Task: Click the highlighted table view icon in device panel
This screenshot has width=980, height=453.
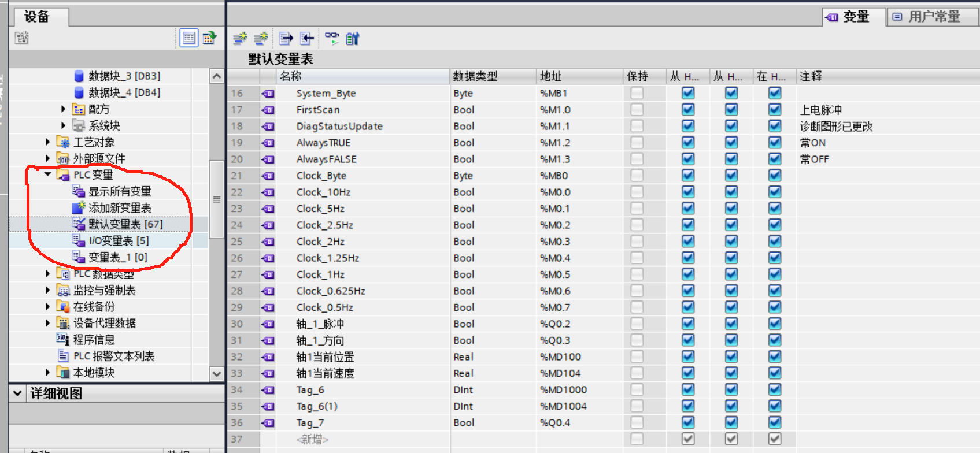Action: coord(188,38)
